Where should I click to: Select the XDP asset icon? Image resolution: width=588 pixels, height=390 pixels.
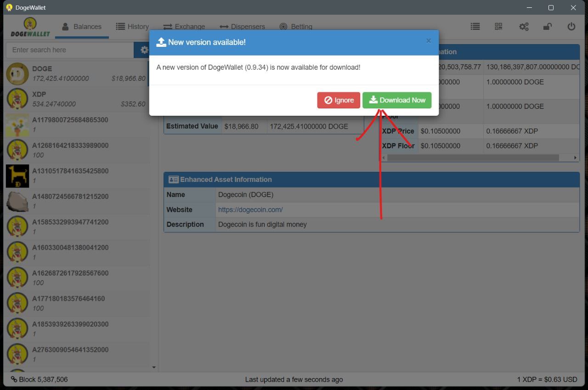(17, 99)
